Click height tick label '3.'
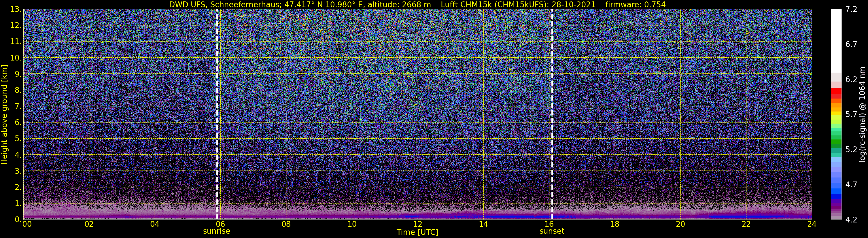This screenshot has width=868, height=238. [18, 171]
